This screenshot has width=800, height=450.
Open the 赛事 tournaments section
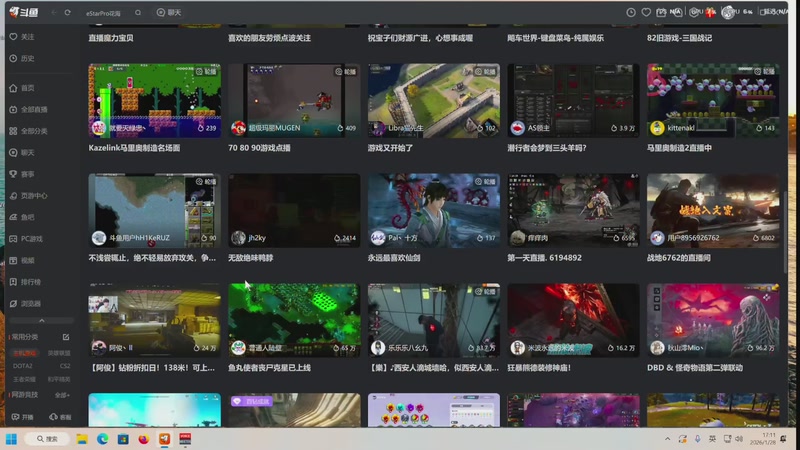tap(22, 174)
